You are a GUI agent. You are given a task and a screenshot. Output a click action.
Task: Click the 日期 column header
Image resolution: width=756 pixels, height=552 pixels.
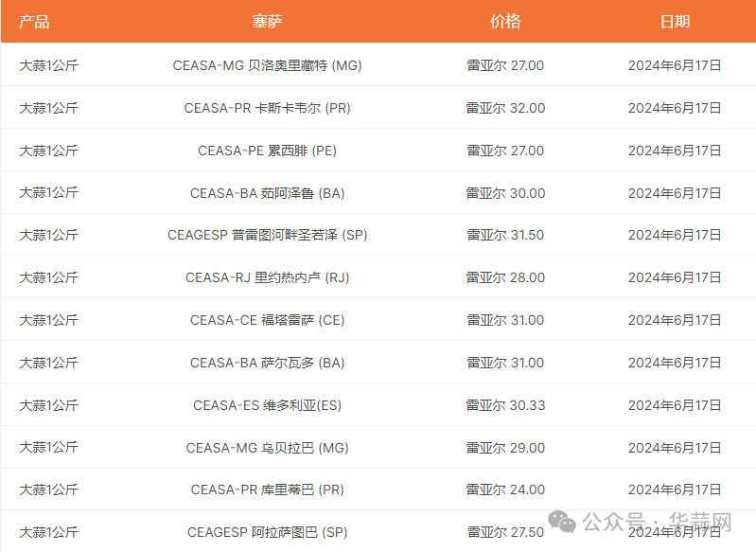(675, 22)
